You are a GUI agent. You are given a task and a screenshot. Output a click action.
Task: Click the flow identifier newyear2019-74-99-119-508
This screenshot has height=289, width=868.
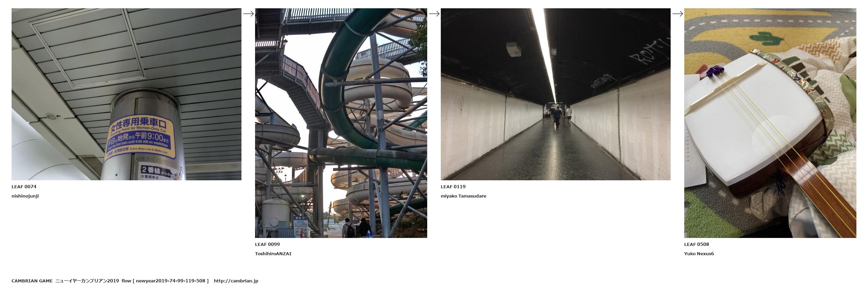click(x=170, y=281)
